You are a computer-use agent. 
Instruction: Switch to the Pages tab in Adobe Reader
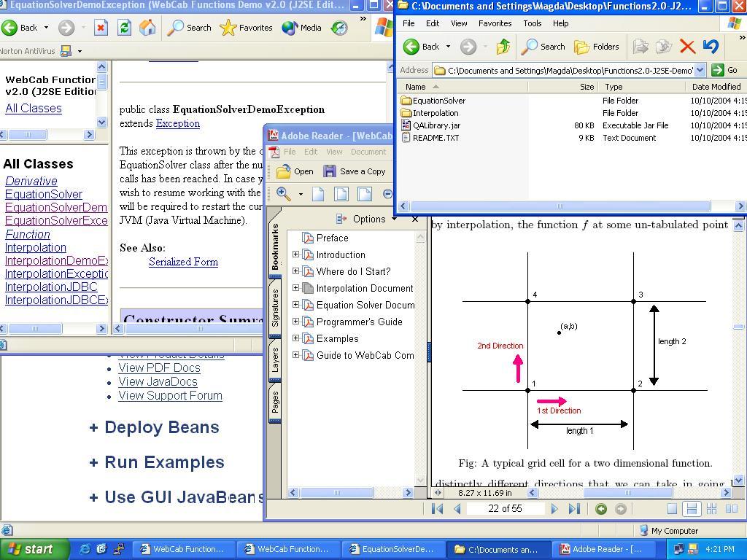pyautogui.click(x=275, y=402)
